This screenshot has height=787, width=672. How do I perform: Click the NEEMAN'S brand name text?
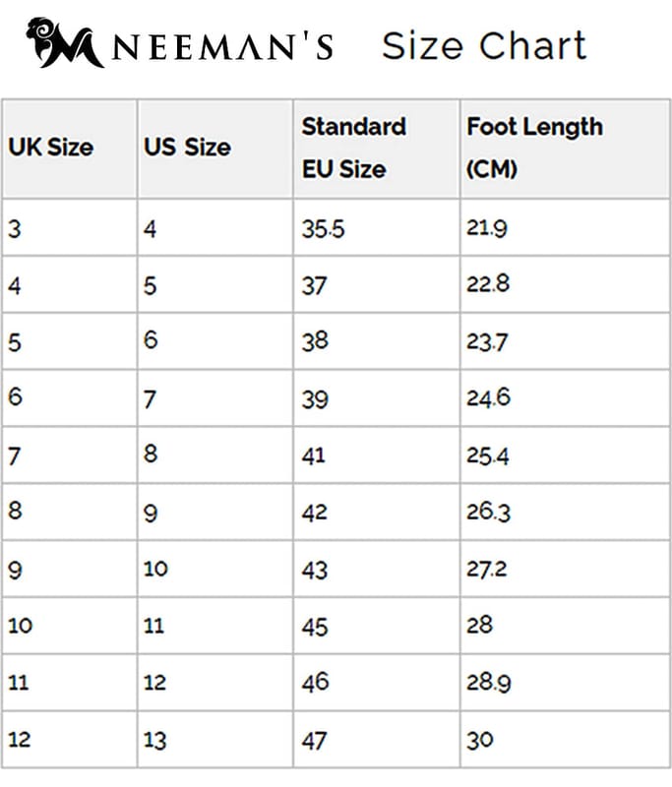pos(223,46)
